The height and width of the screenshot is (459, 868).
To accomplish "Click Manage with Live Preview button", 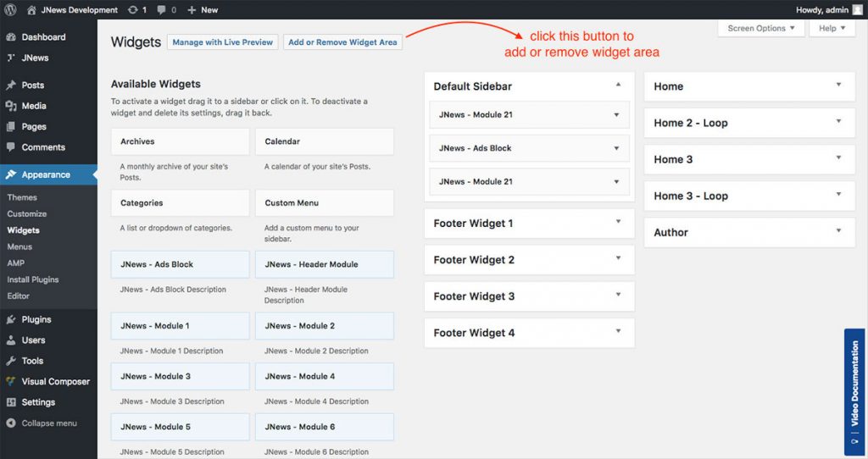I will pos(223,42).
